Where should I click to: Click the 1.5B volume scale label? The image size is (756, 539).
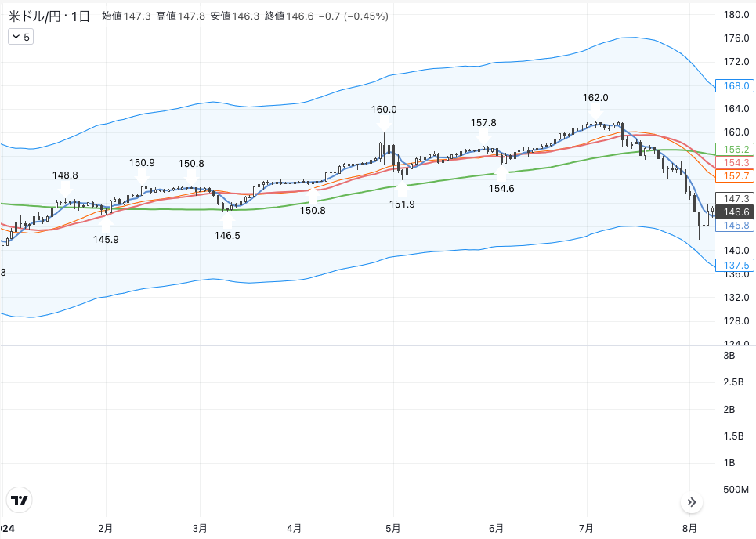733,436
